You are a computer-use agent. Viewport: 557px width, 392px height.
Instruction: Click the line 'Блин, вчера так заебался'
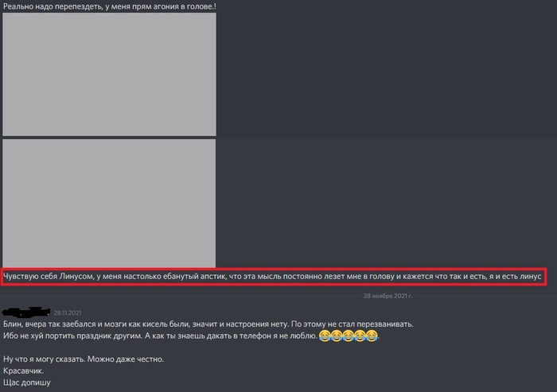point(208,324)
